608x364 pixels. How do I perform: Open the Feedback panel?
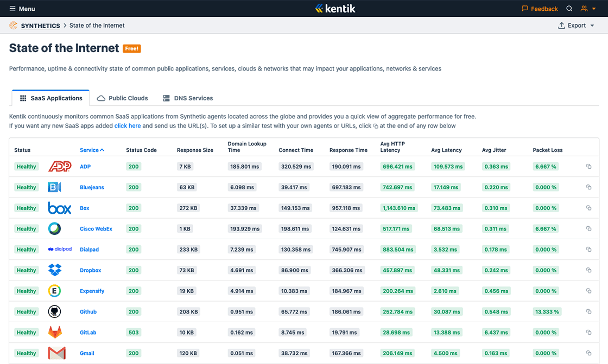(x=540, y=8)
